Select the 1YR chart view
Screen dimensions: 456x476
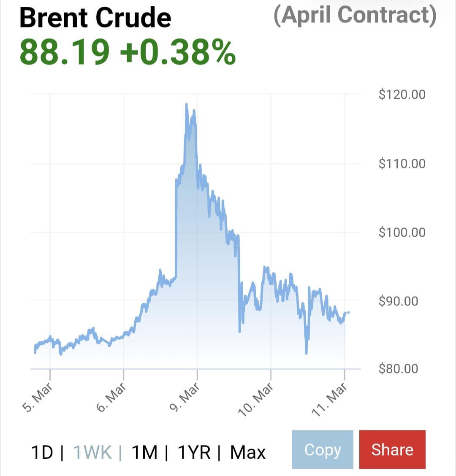pos(194,452)
